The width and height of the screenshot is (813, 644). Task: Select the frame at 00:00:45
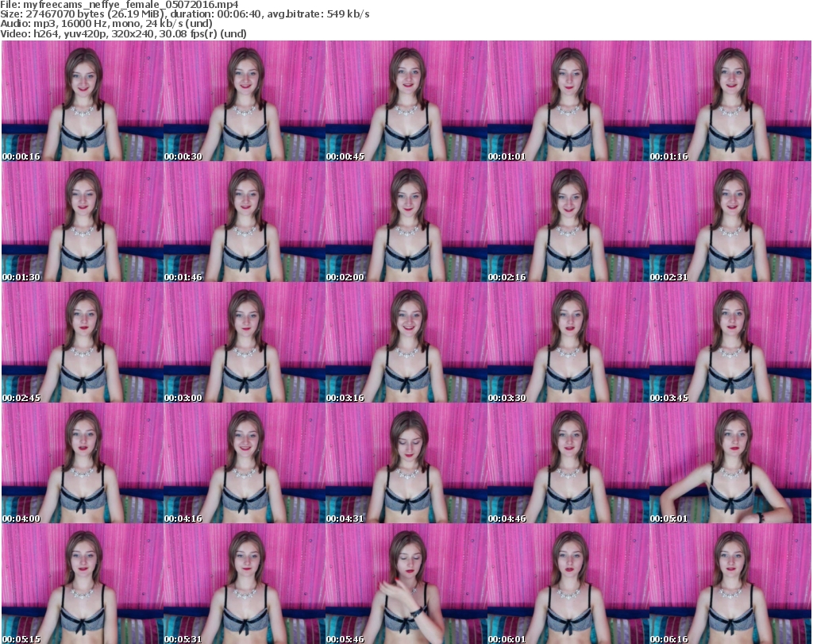pyautogui.click(x=406, y=101)
